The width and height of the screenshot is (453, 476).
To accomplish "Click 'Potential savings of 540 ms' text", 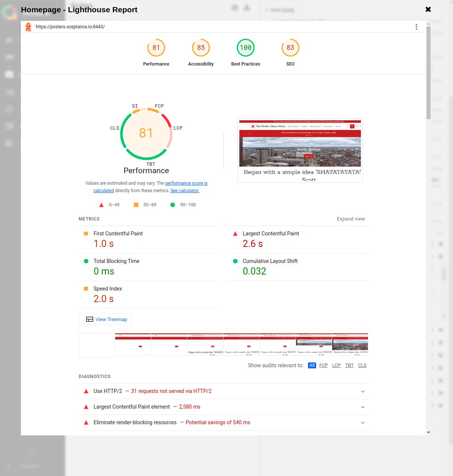I will (218, 422).
